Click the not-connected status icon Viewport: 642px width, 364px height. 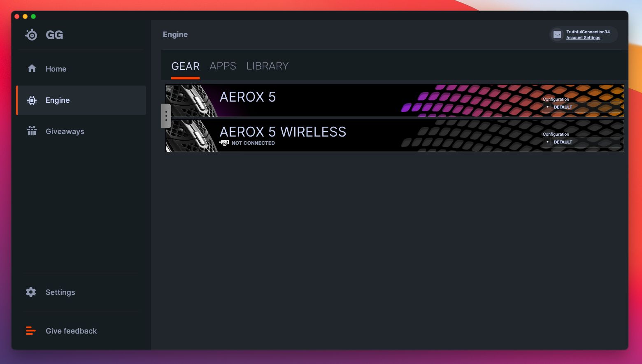pos(224,143)
